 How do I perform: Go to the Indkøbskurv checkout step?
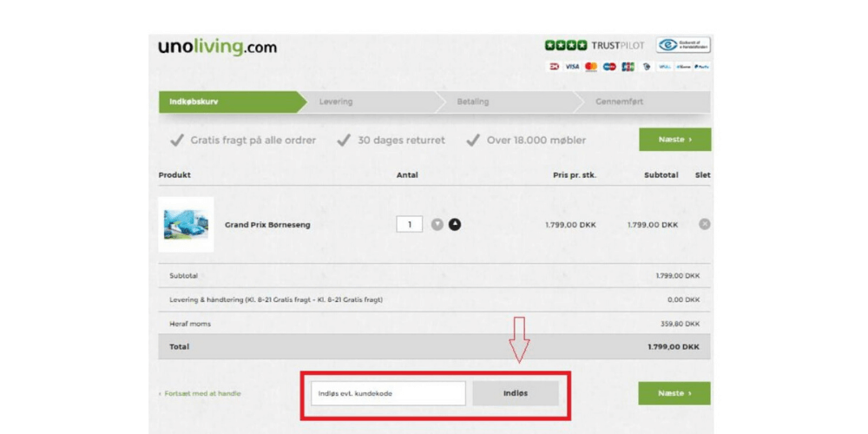[x=233, y=102]
